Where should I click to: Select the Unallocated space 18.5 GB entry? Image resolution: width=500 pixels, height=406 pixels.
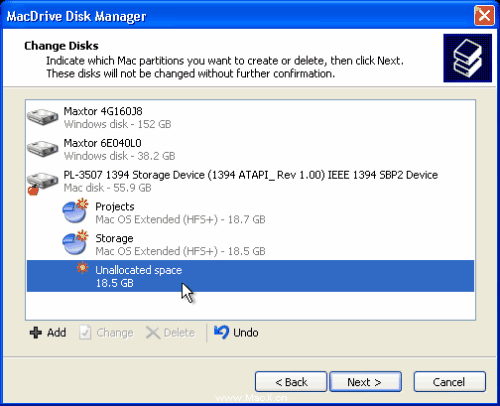tap(250, 276)
